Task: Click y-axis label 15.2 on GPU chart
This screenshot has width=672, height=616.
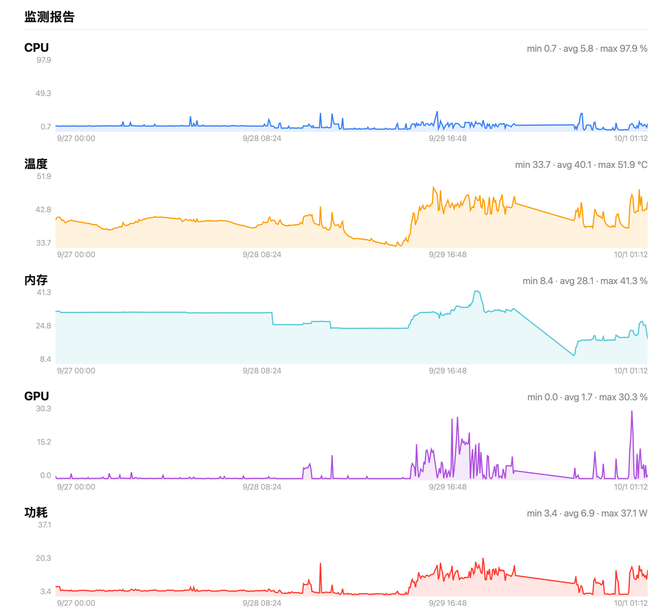Action: point(44,442)
